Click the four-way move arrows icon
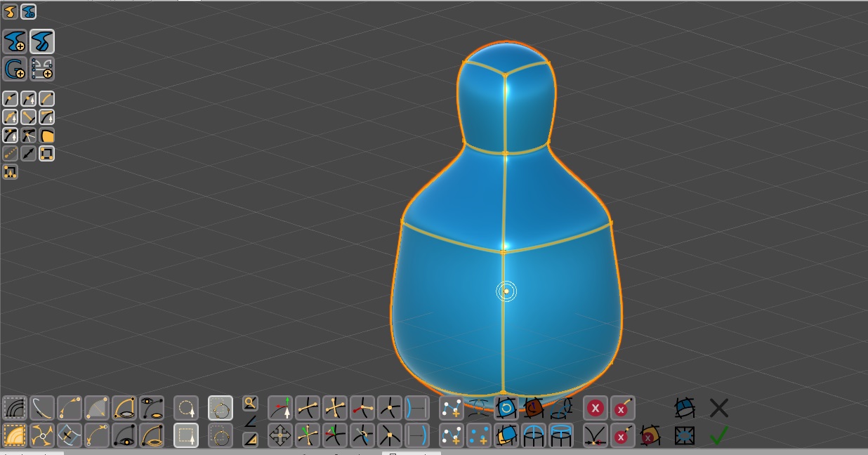This screenshot has height=455, width=868. point(280,436)
